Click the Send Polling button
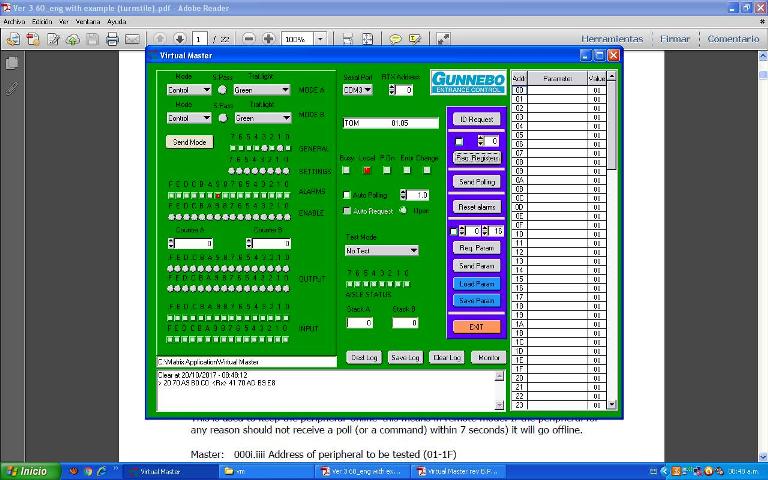 (x=477, y=182)
